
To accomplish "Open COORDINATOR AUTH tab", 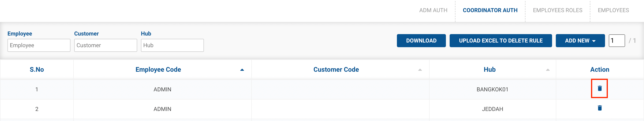I will click(x=490, y=10).
